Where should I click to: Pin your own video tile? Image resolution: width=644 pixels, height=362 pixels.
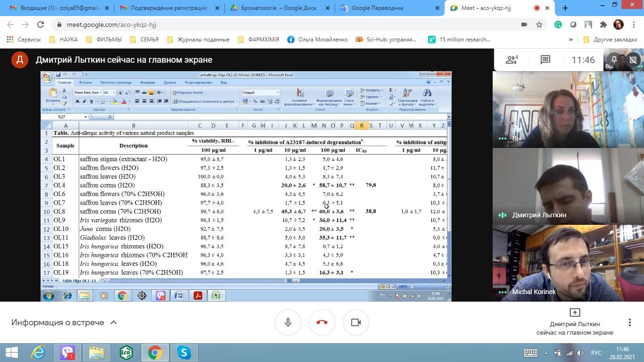(x=614, y=60)
